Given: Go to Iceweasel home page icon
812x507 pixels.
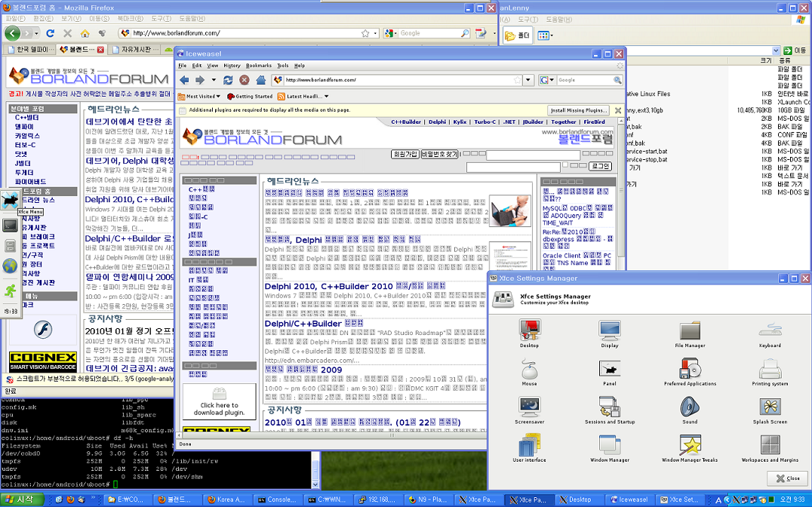Looking at the screenshot, I should point(261,80).
